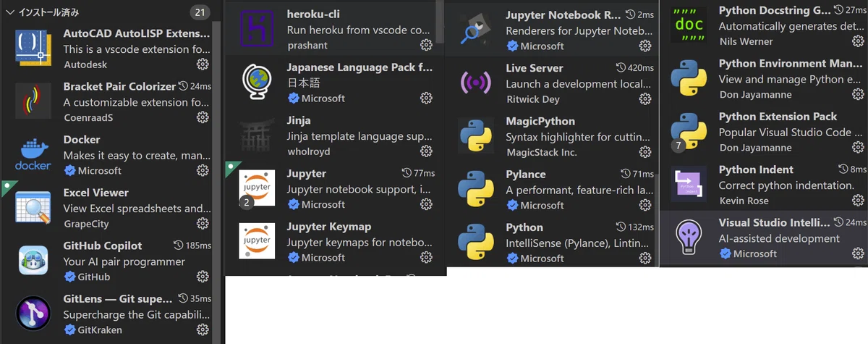Open manage gear for GitLens
868x344 pixels.
(x=203, y=330)
